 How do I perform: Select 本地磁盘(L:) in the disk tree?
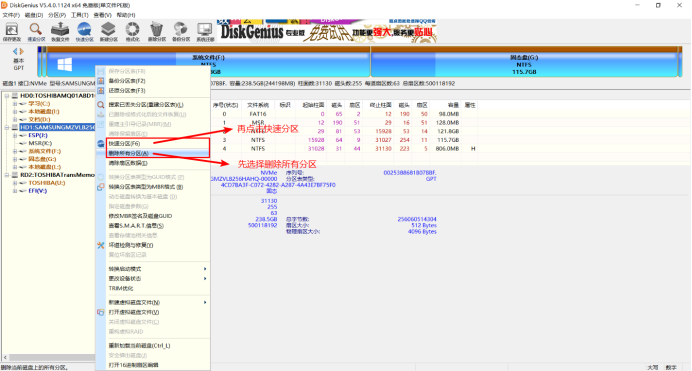coord(44,167)
